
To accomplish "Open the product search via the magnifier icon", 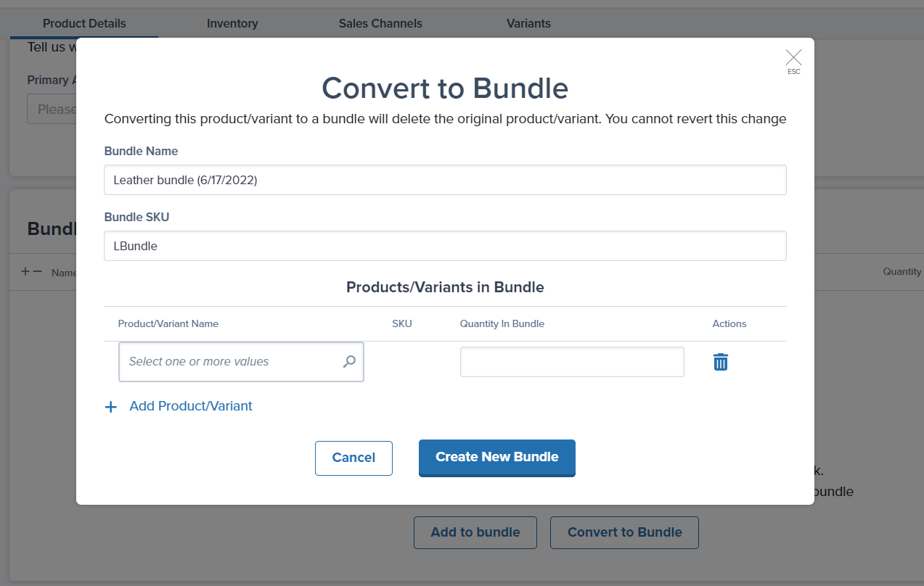I will (349, 361).
